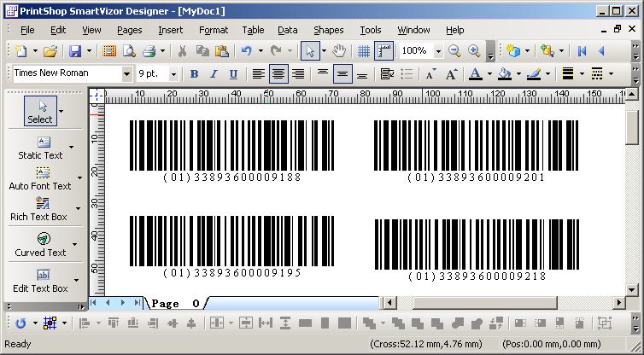644x355 pixels.
Task: Go to previous record arrow icon
Action: pyautogui.click(x=601, y=51)
